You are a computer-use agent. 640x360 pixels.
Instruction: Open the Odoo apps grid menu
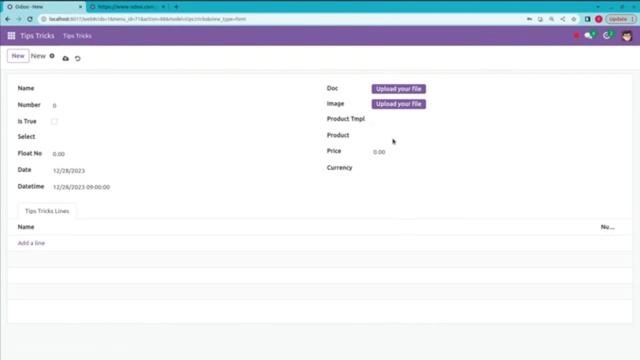pos(11,36)
